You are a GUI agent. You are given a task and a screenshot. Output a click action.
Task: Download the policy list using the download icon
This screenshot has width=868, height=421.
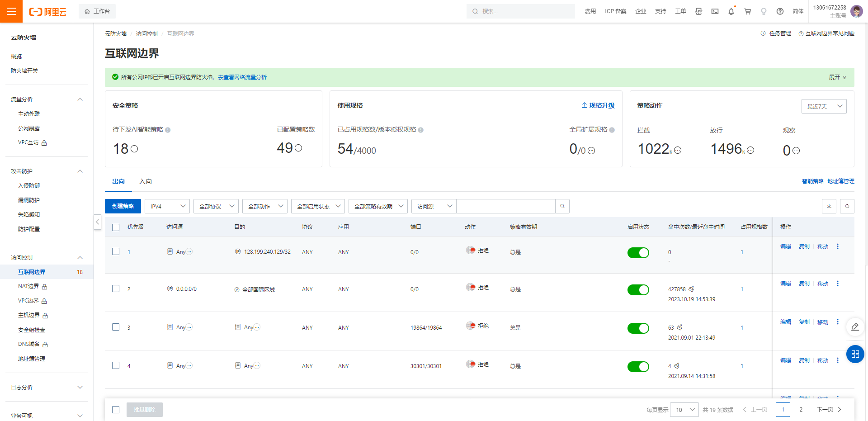(x=829, y=206)
